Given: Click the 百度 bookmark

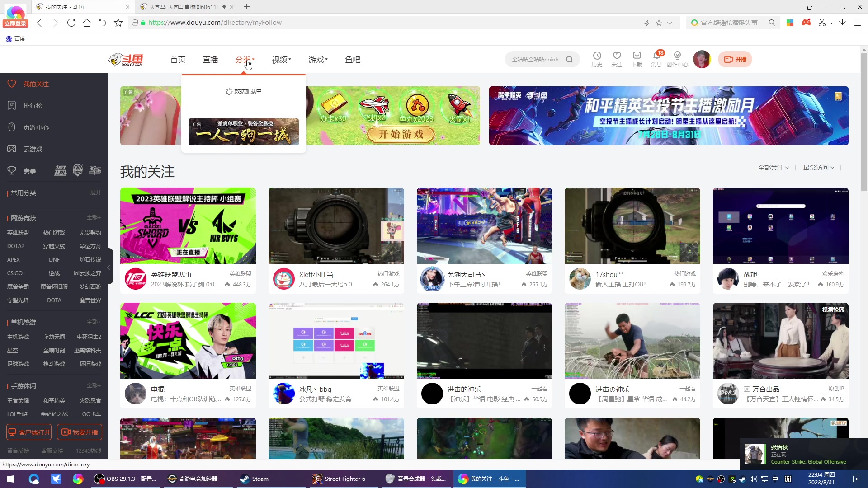Looking at the screenshot, I should click(16, 39).
